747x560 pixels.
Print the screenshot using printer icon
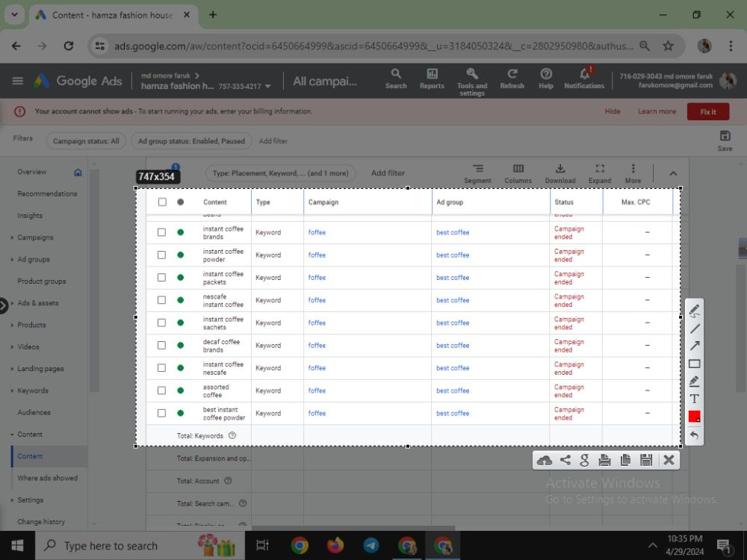604,460
